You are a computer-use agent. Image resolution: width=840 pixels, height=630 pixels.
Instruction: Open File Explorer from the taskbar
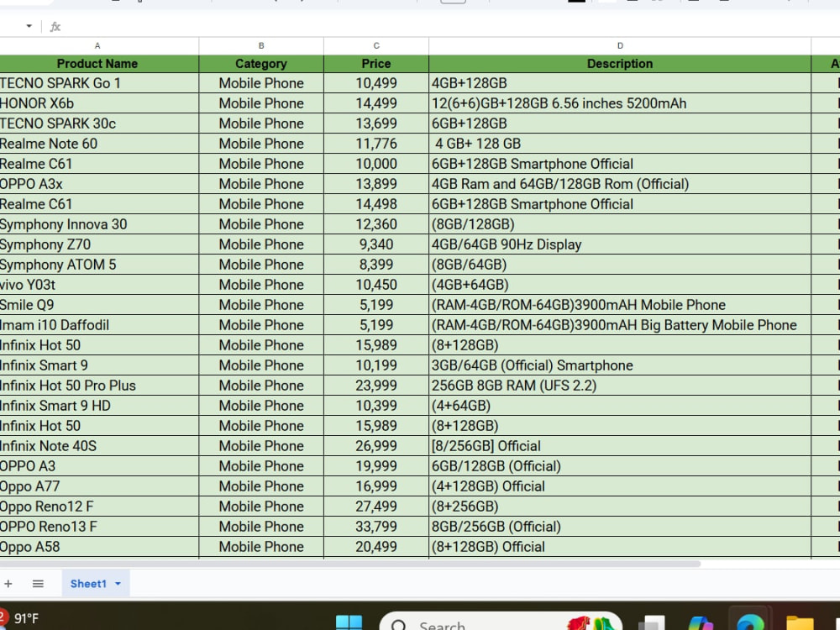800,623
